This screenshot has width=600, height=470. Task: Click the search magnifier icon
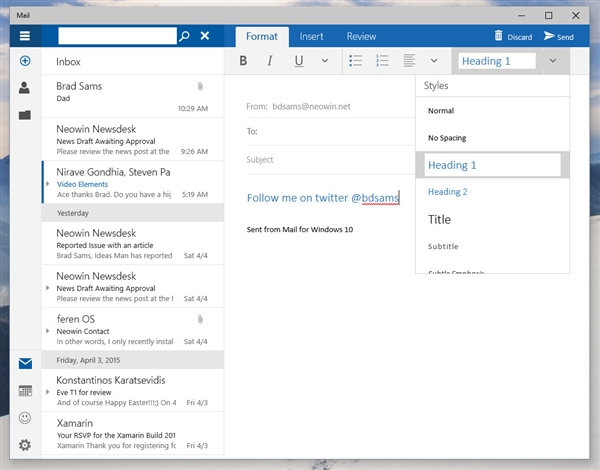183,36
